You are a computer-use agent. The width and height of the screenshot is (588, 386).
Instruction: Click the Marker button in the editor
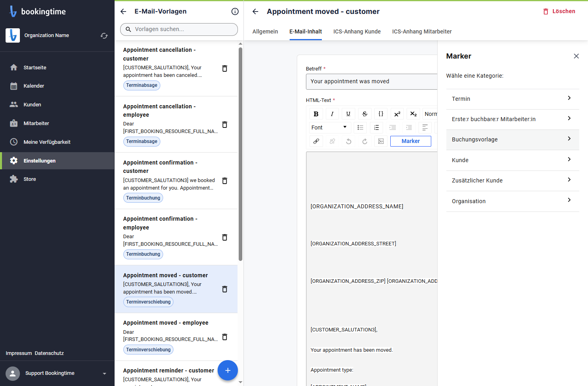coord(411,141)
